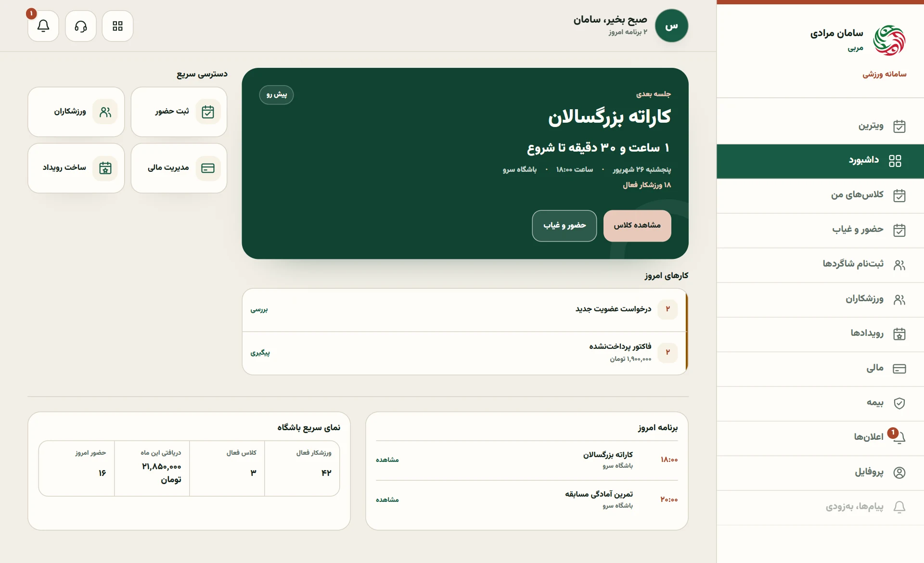
Task: Click the درخواست عضویت جدید task title
Action: pos(614,309)
